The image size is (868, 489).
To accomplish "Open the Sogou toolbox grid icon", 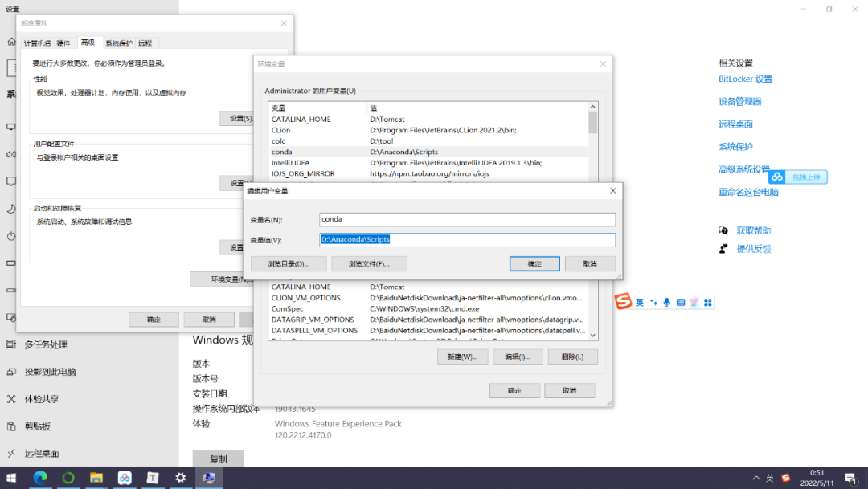I will coord(707,303).
